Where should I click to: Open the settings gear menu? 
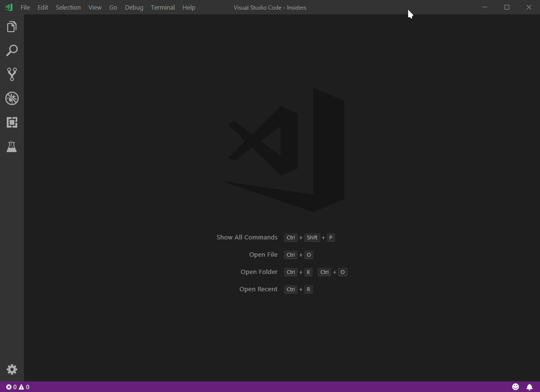(x=12, y=369)
